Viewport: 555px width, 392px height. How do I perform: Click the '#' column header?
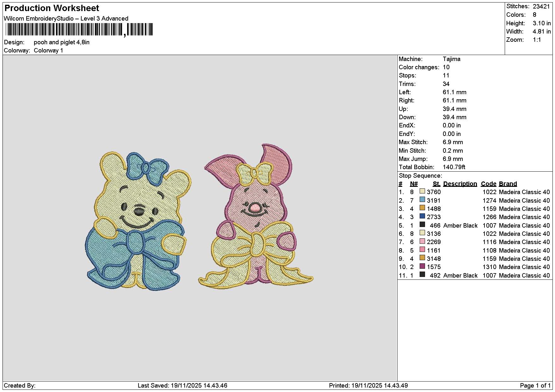click(400, 184)
